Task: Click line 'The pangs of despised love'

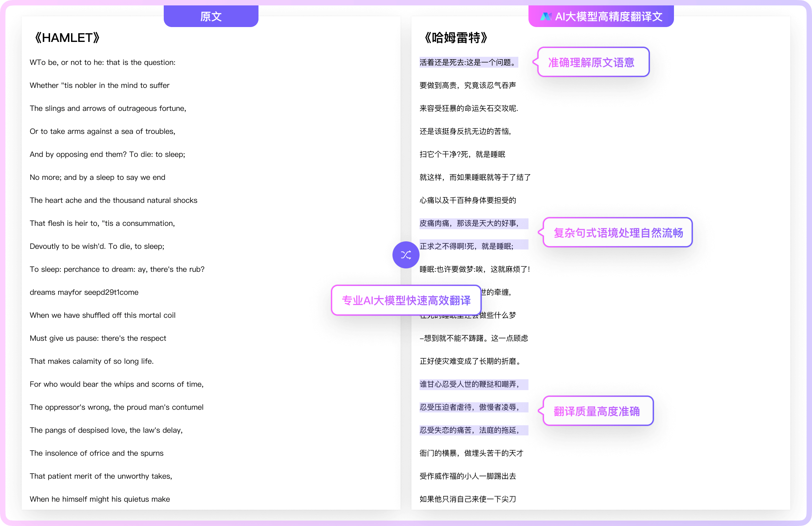Action: click(106, 430)
